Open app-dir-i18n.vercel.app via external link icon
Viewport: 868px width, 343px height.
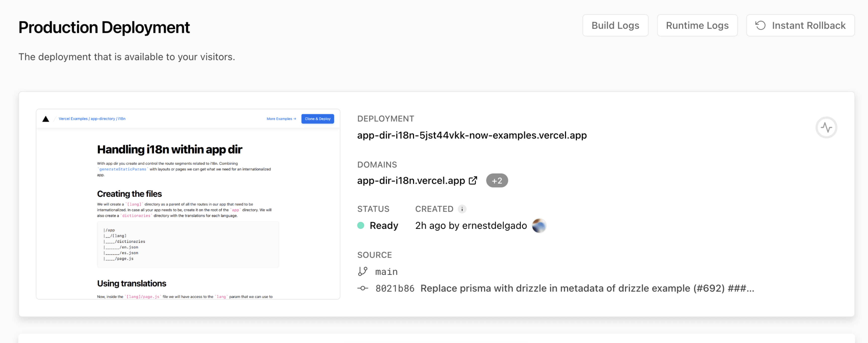(473, 180)
